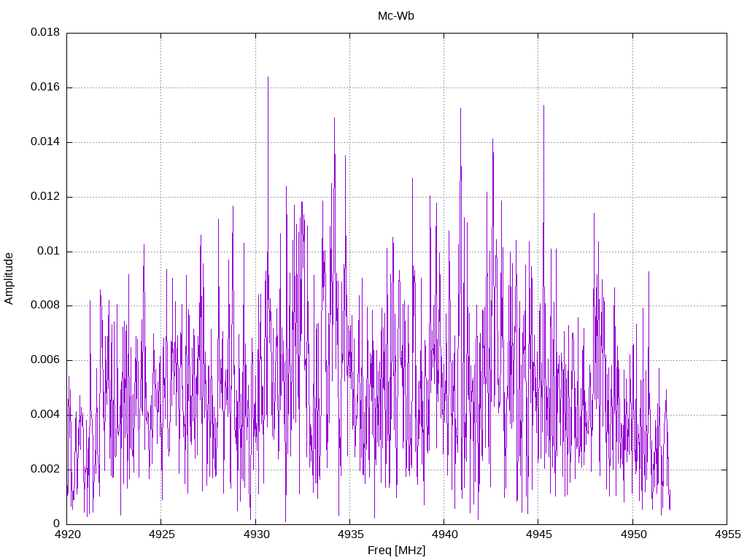Click the 0.004 y-axis tick label
Image resolution: width=747 pixels, height=560 pixels.
[45, 415]
